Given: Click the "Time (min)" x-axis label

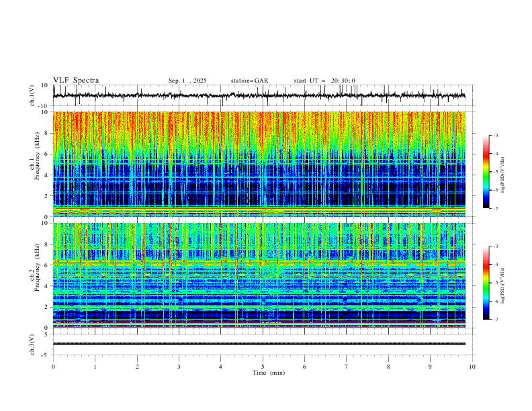Looking at the screenshot, I should [269, 373].
